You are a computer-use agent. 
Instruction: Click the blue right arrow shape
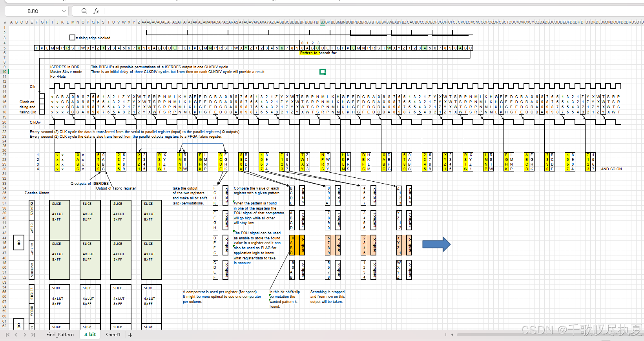pyautogui.click(x=436, y=244)
